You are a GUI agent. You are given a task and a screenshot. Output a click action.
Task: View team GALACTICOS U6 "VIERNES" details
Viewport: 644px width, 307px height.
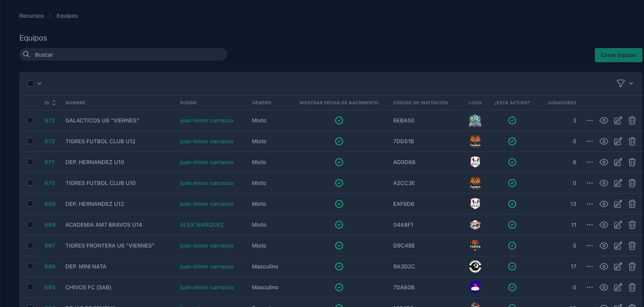coord(603,120)
